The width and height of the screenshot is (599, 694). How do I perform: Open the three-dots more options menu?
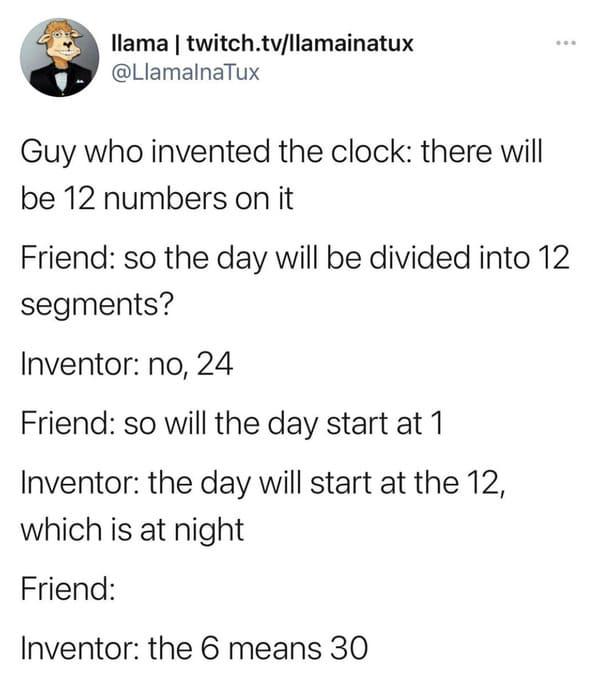(566, 43)
